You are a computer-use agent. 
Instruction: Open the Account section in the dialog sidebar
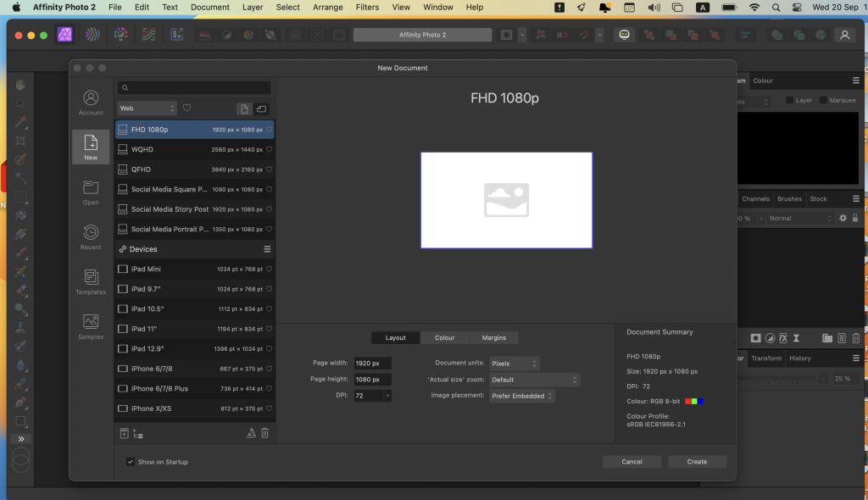[x=91, y=103]
